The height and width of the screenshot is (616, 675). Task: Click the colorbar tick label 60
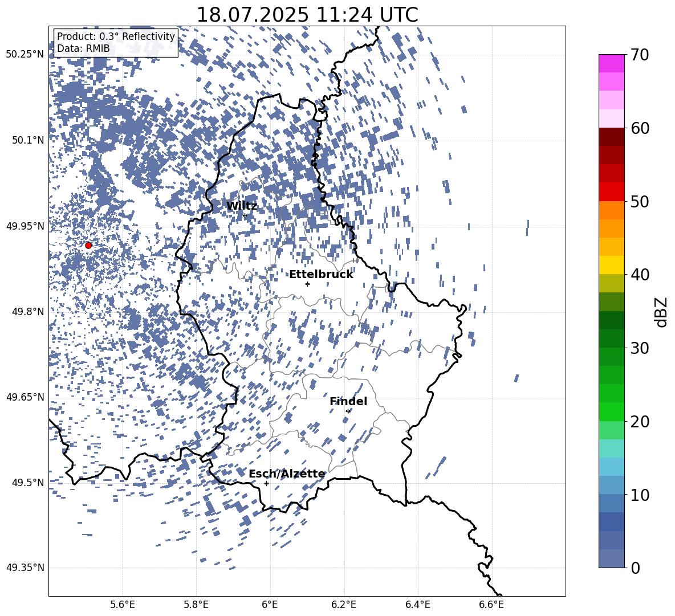coord(640,128)
